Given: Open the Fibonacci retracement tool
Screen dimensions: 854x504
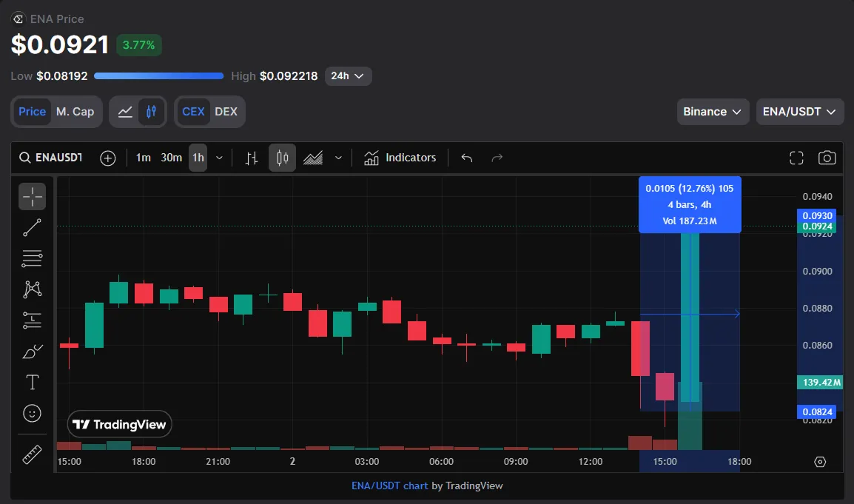Looking at the screenshot, I should (32, 258).
